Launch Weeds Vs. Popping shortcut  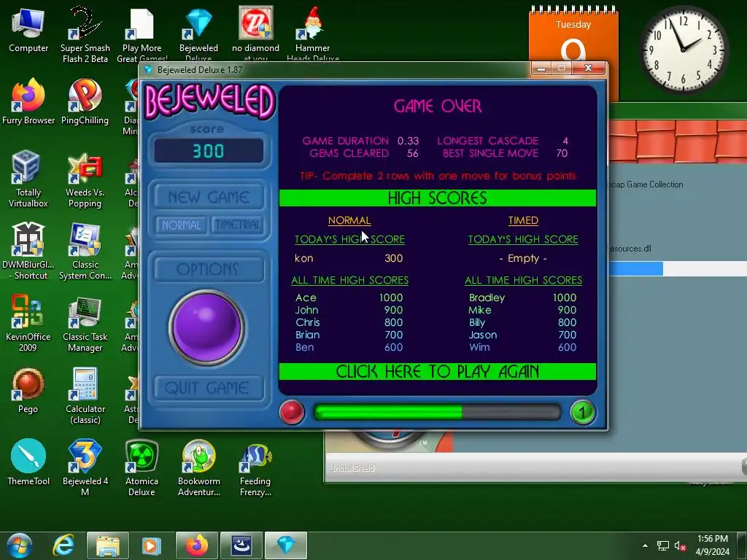pos(85,180)
